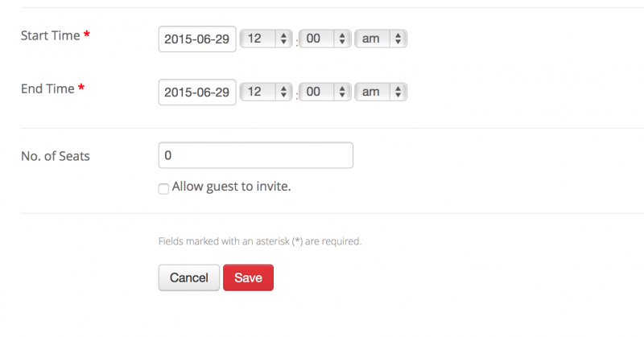This screenshot has height=337, width=644.
Task: Click the red asterisk beside Start Time
Action: [x=87, y=35]
